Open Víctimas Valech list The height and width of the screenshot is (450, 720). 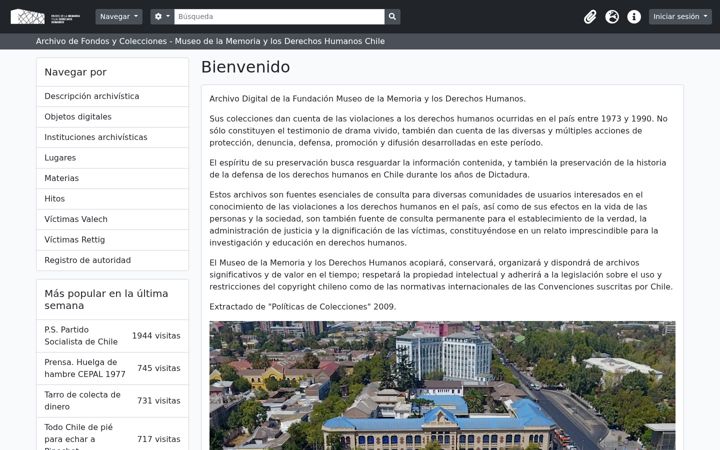coord(112,219)
